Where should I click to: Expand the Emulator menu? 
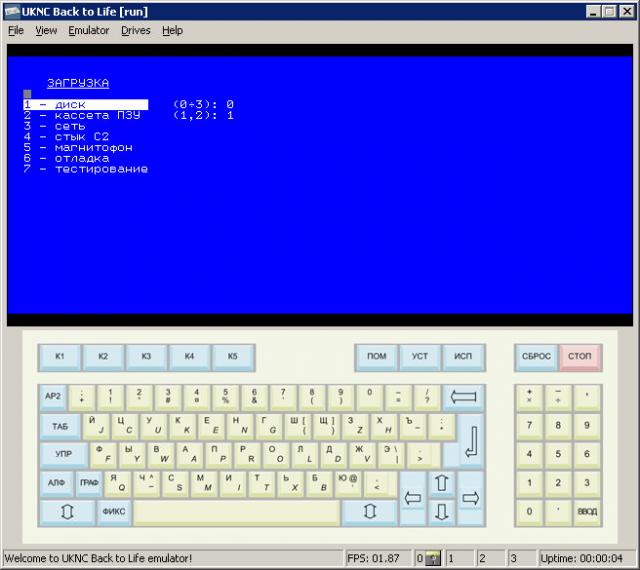(88, 30)
